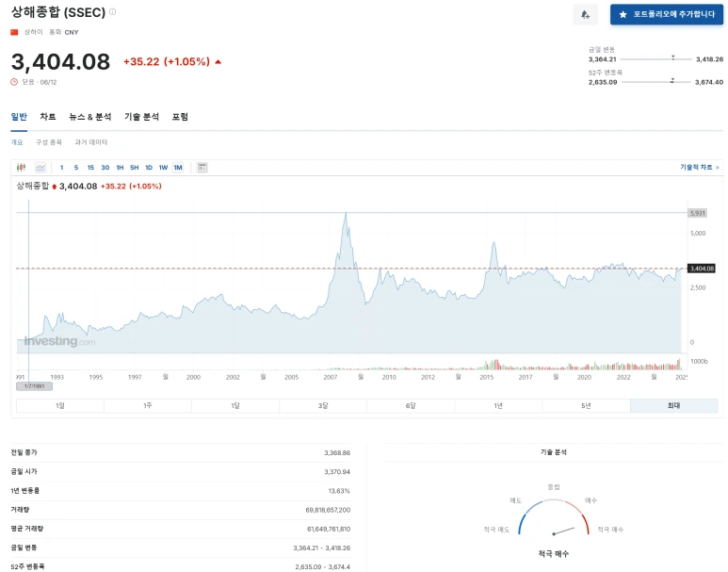728x572 pixels.
Task: Select the 1W interval
Action: 164,168
